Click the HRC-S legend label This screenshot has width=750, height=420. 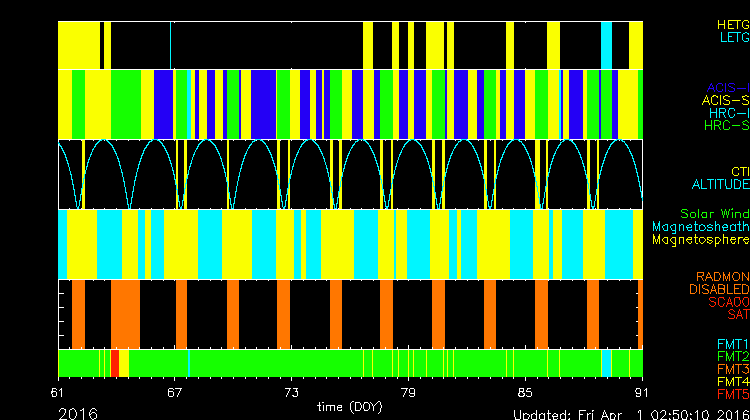[726, 126]
